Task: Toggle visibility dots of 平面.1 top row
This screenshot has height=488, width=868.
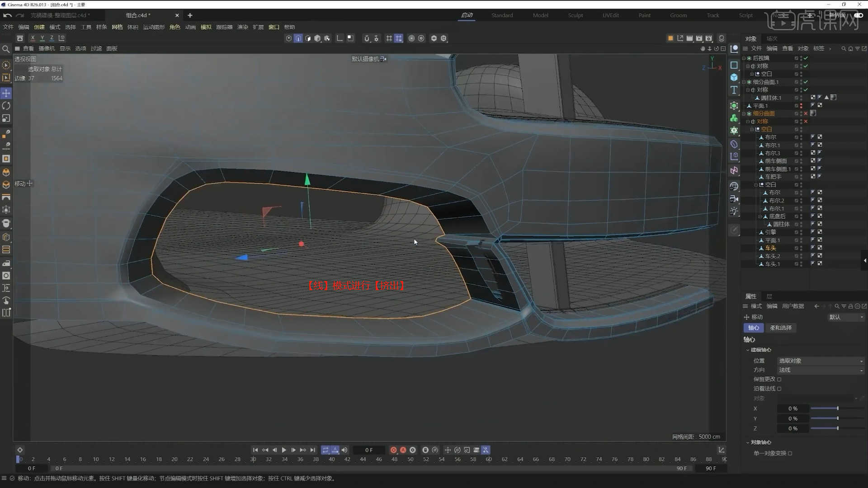Action: point(801,106)
